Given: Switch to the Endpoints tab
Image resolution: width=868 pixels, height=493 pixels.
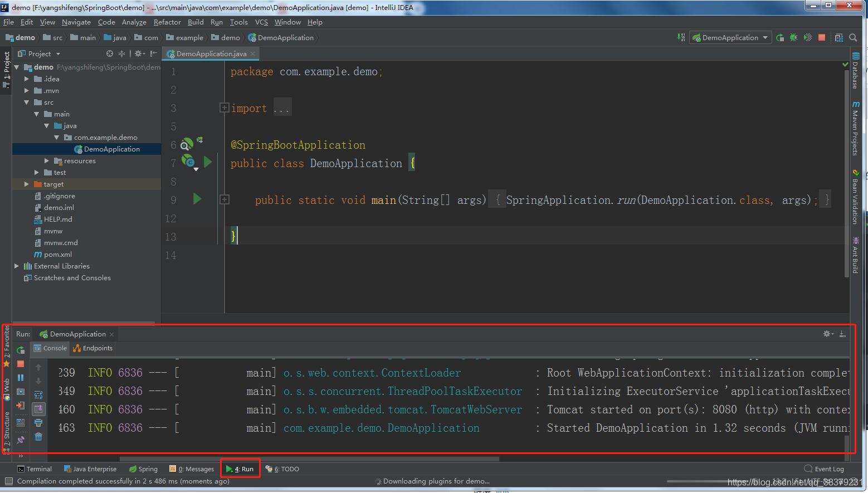Looking at the screenshot, I should pyautogui.click(x=92, y=348).
